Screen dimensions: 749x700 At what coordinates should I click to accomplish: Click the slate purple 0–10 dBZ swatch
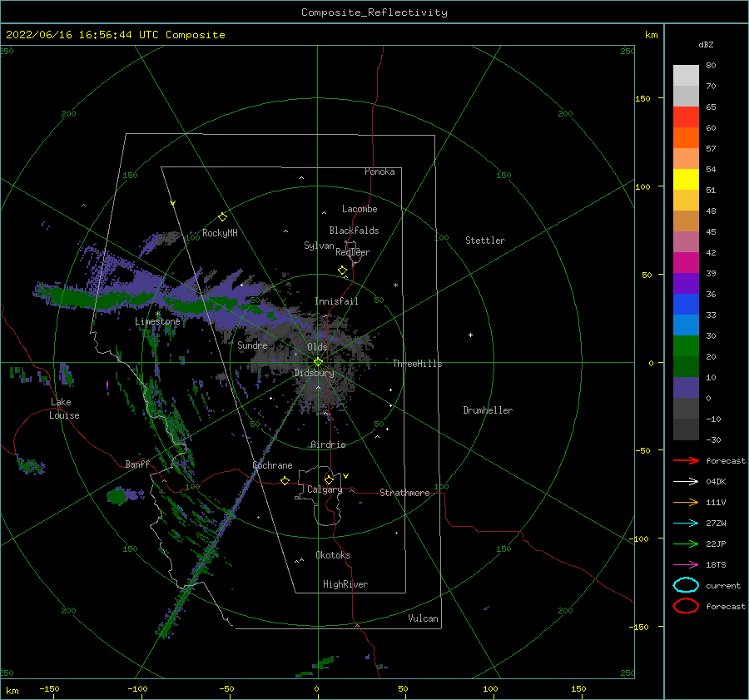click(x=686, y=388)
